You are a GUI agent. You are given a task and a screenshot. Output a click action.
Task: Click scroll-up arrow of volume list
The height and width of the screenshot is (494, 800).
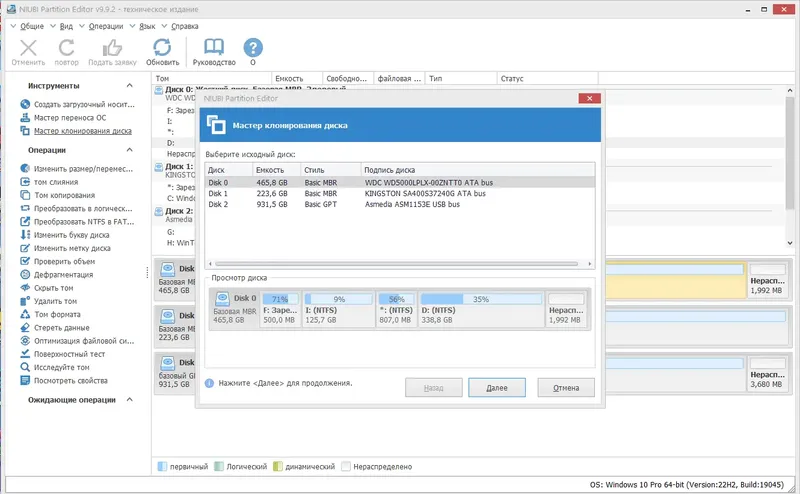coord(789,90)
